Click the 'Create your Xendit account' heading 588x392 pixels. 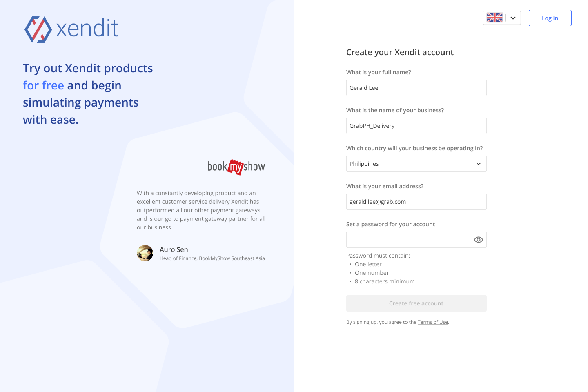click(400, 52)
